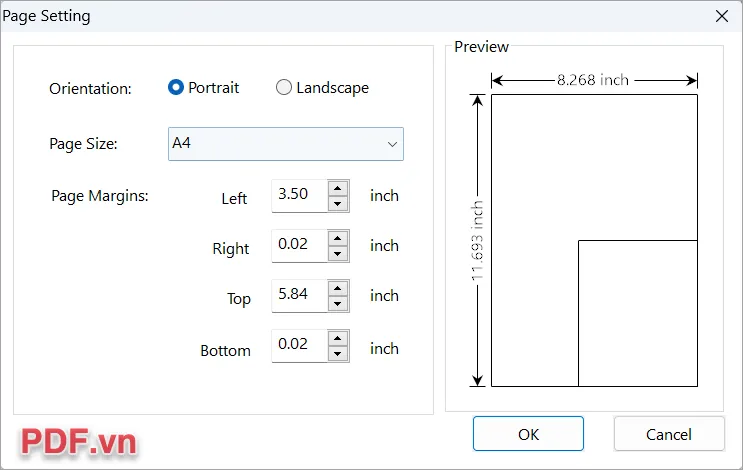Screen dimensions: 743x470
Task: Close the Page Setting dialog window
Action: coord(722,16)
